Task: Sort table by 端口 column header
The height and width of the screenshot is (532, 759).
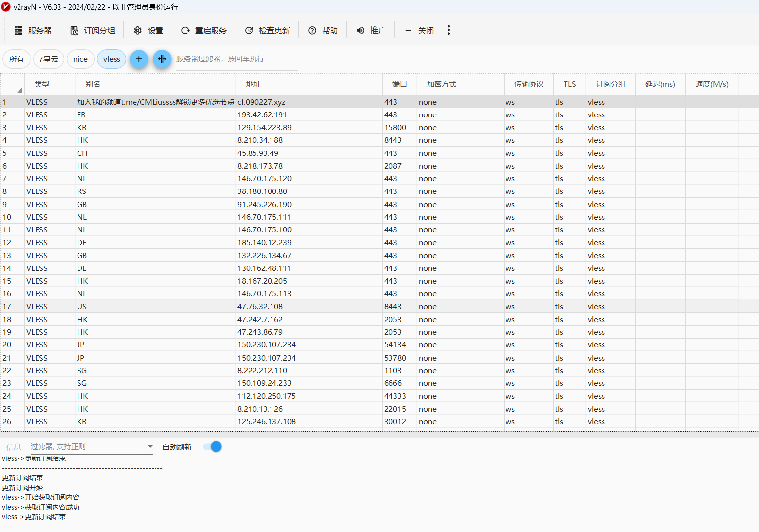Action: click(x=400, y=84)
